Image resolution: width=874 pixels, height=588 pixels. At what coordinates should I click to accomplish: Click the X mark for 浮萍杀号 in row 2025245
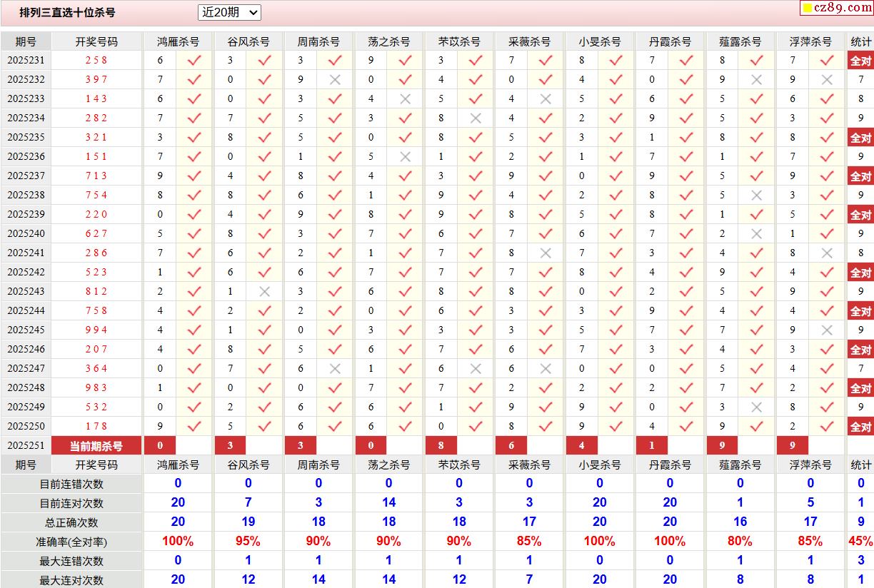point(827,330)
